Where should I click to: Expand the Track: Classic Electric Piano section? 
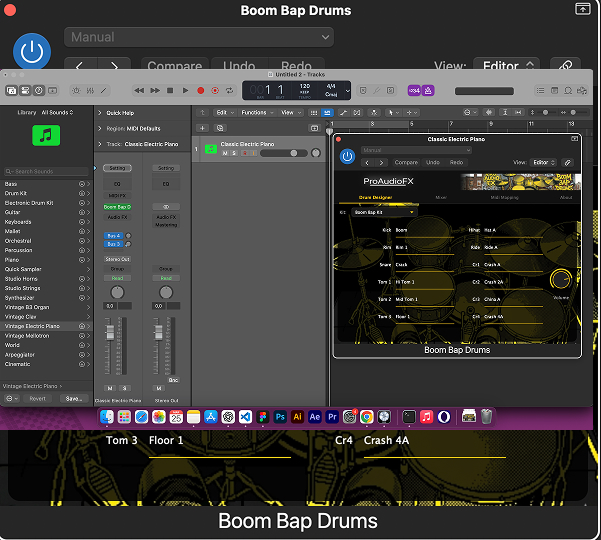pyautogui.click(x=100, y=144)
